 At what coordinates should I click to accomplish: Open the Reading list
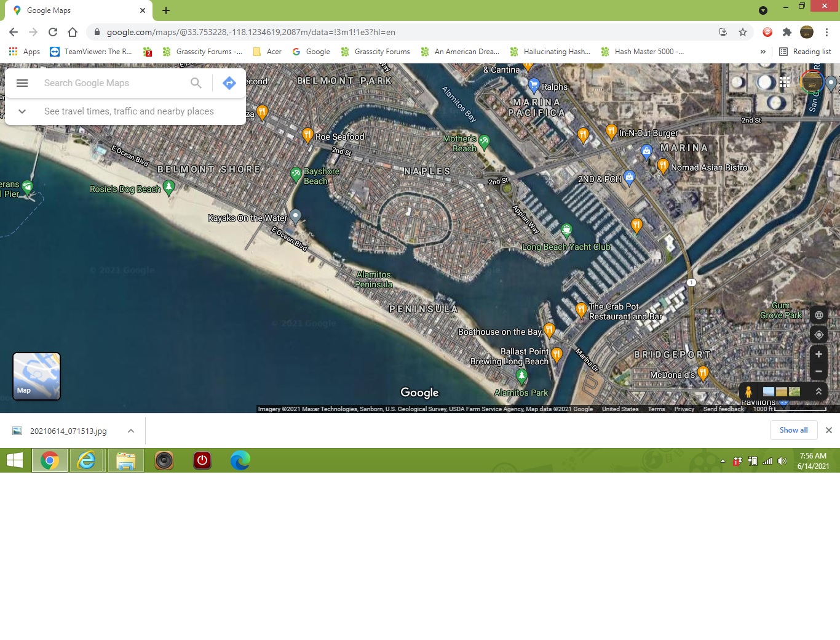[805, 52]
